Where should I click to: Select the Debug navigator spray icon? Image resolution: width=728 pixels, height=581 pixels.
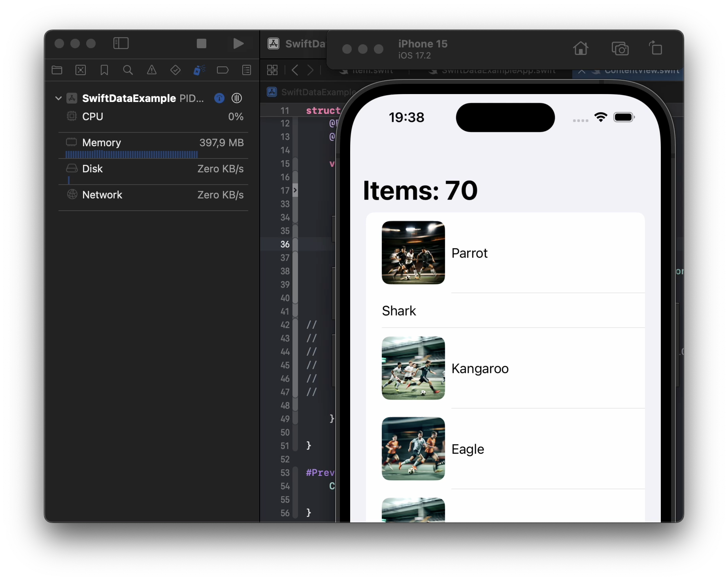pos(199,70)
